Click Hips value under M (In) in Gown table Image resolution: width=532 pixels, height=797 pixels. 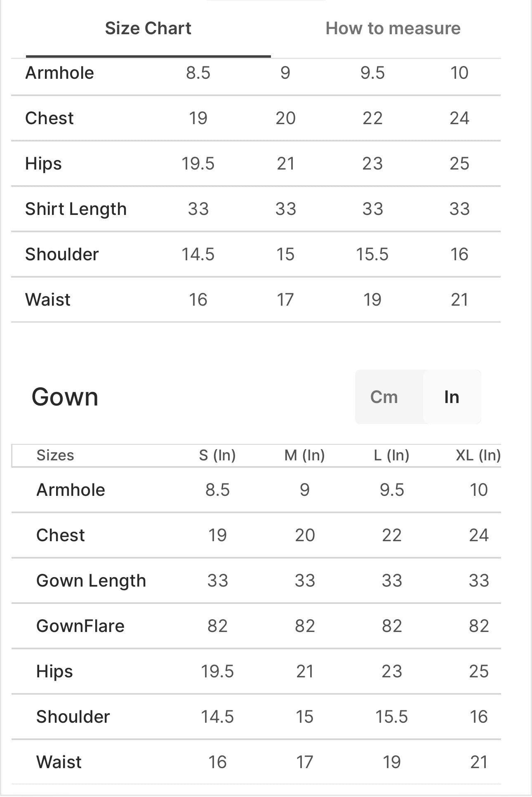[305, 671]
